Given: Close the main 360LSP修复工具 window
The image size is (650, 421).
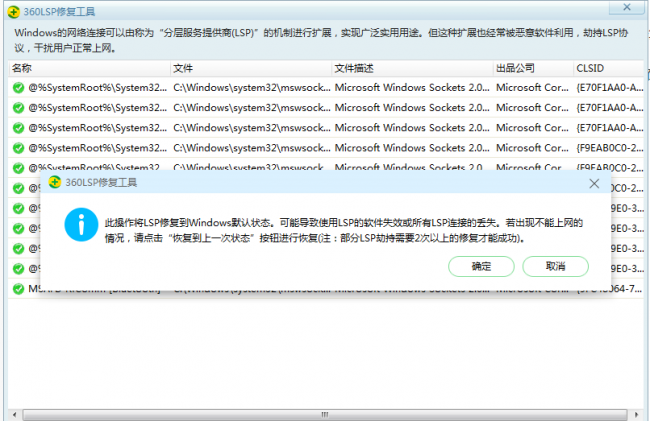Looking at the screenshot, I should pyautogui.click(x=627, y=7).
